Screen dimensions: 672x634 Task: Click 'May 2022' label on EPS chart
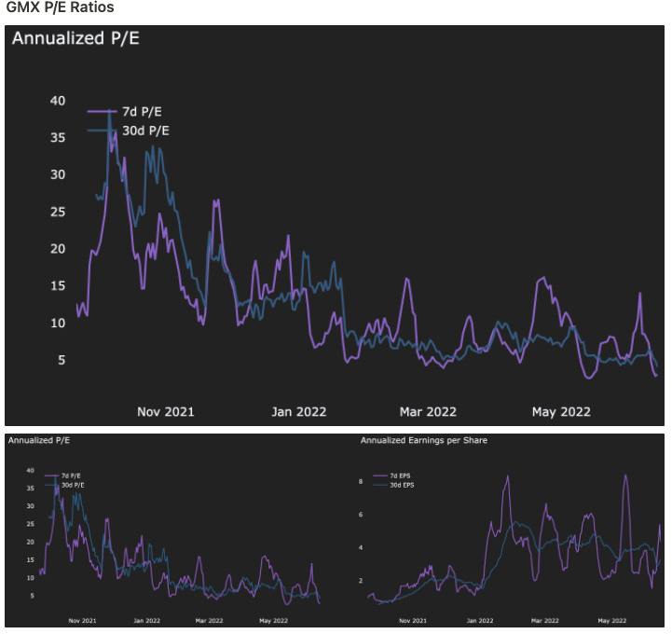(612, 621)
